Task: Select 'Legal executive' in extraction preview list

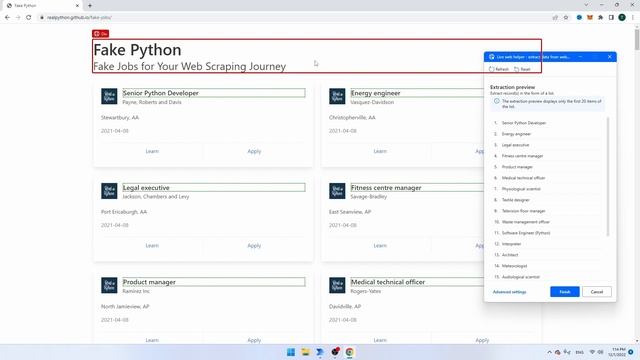Action: click(516, 145)
